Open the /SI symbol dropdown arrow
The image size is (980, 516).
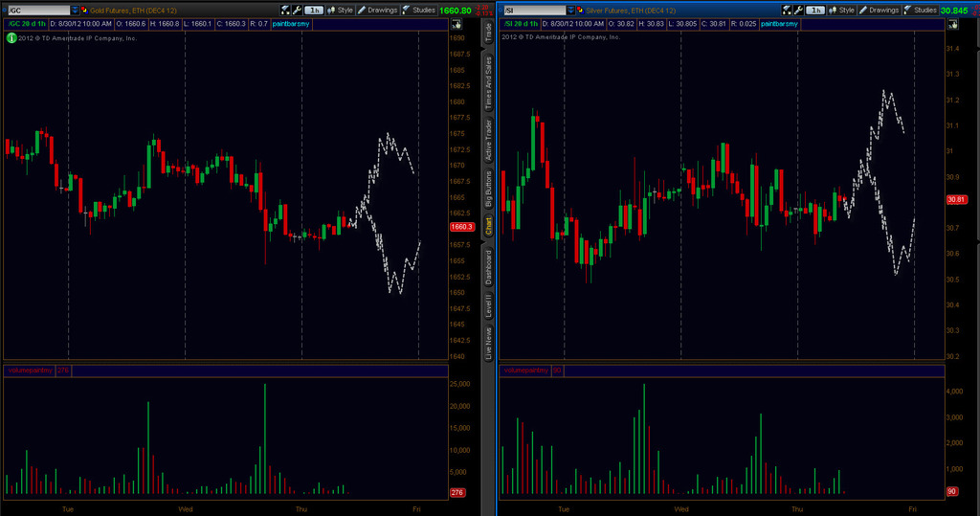(570, 10)
